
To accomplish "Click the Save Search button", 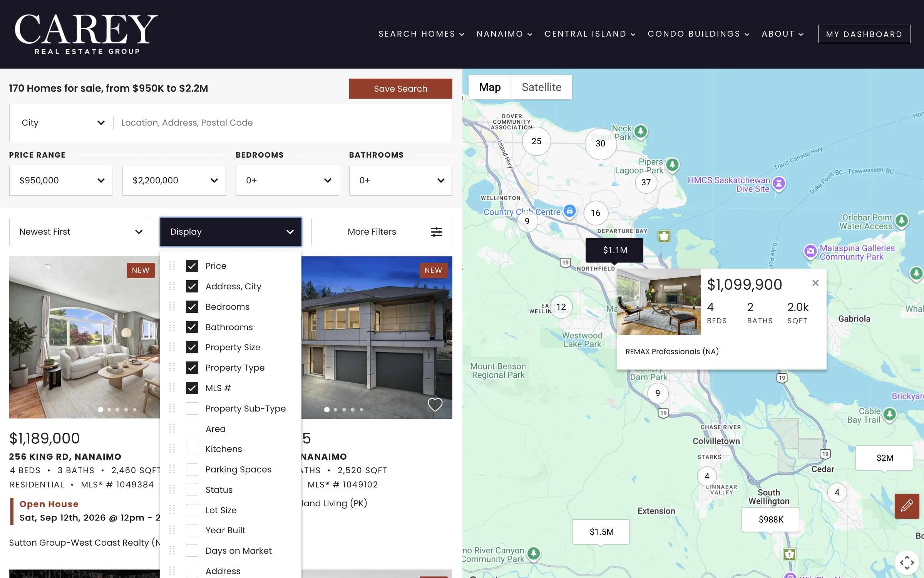I will click(400, 89).
